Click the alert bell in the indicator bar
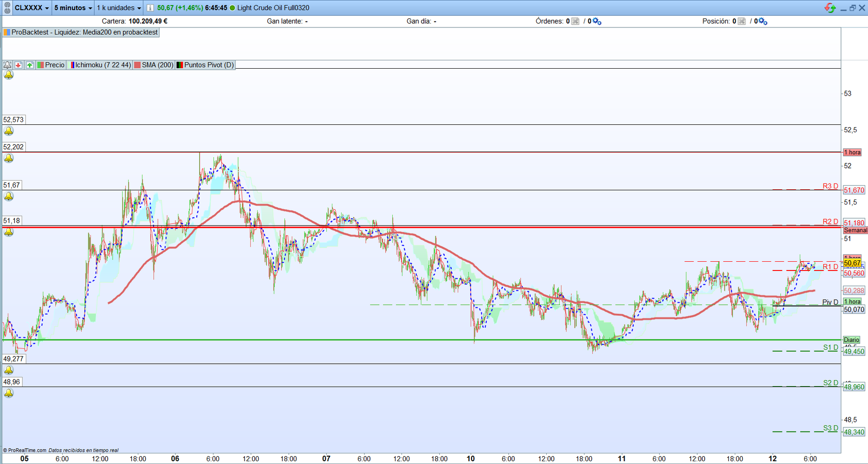Viewport: 868px width, 464px height. [x=7, y=65]
